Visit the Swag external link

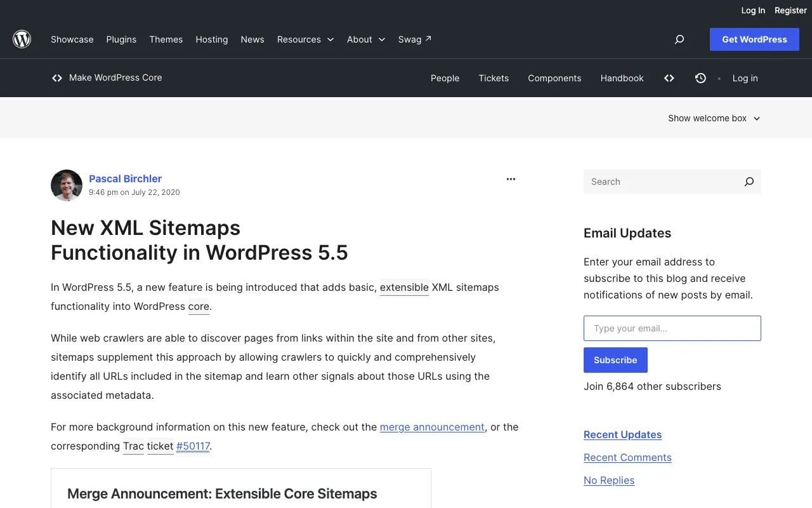coord(415,39)
